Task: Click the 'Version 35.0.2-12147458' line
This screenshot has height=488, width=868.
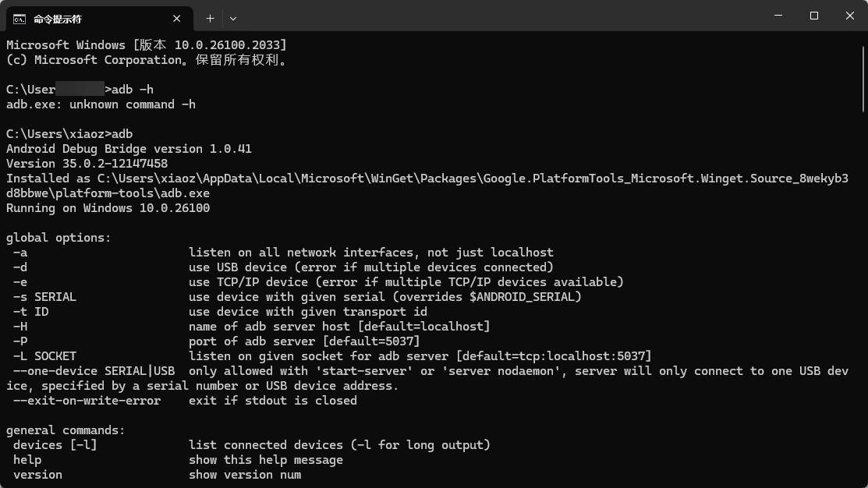Action: click(87, 164)
